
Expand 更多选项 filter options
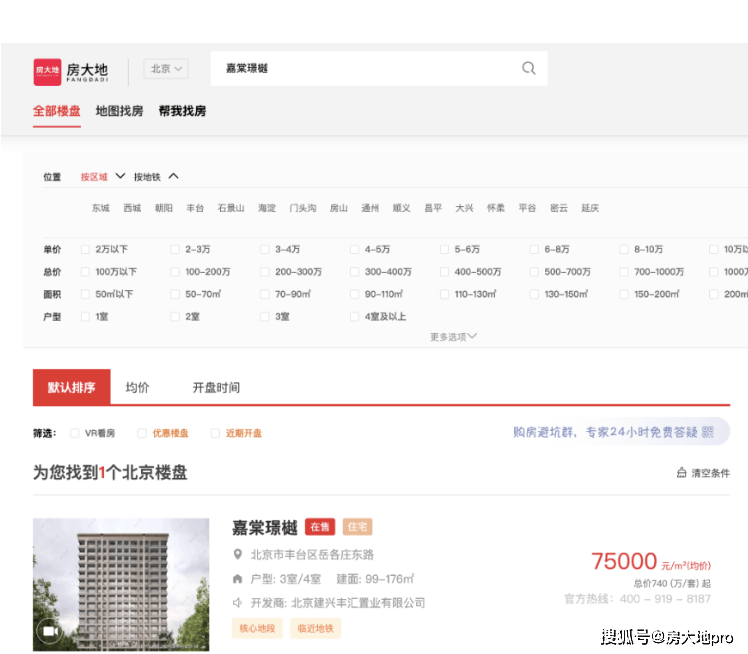pyautogui.click(x=453, y=337)
